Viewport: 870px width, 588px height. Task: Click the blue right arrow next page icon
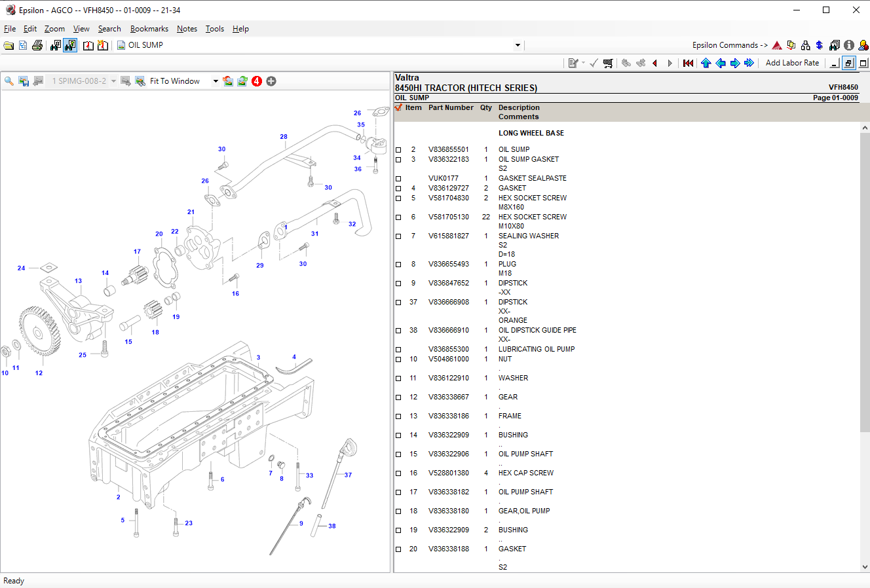point(735,63)
